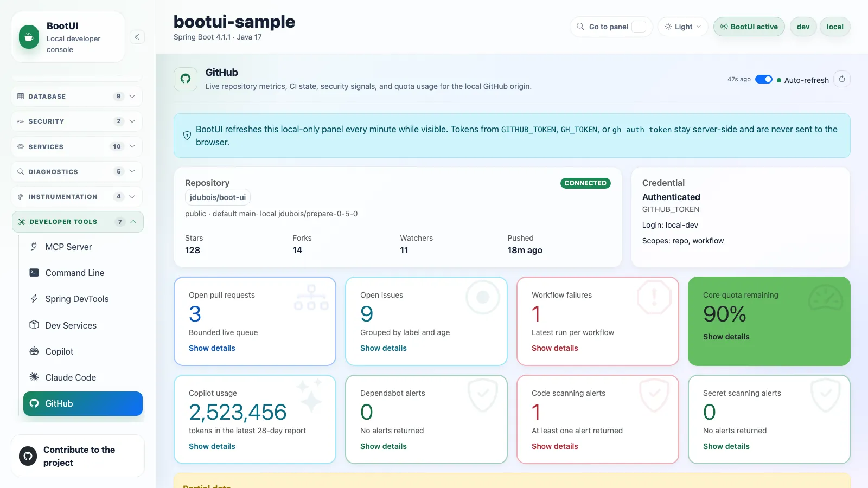The width and height of the screenshot is (868, 488).
Task: Open the Light theme dropdown
Action: [683, 27]
